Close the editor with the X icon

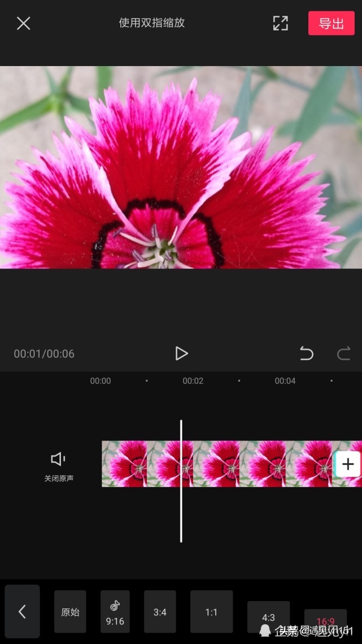(x=23, y=23)
